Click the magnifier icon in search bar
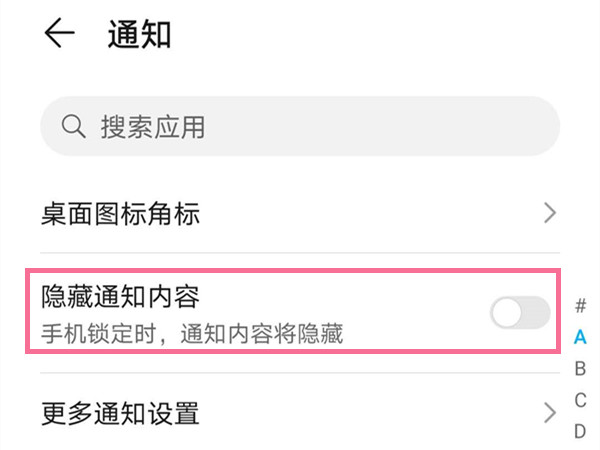This screenshot has width=600, height=450. click(73, 127)
